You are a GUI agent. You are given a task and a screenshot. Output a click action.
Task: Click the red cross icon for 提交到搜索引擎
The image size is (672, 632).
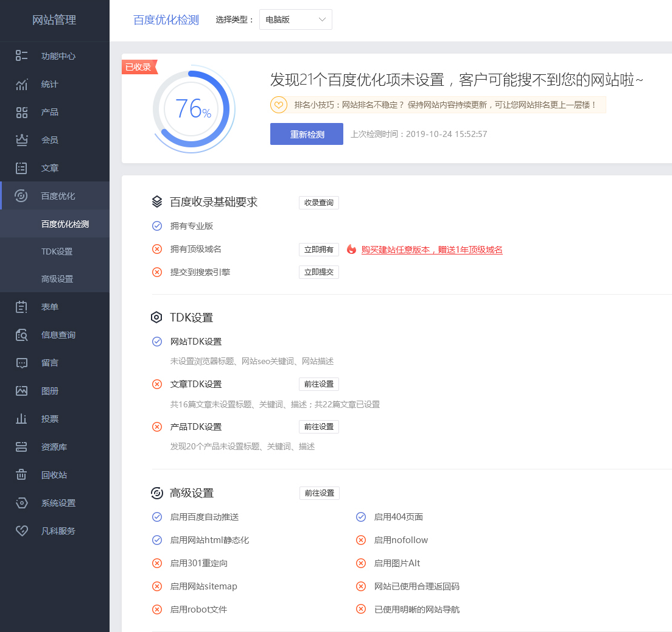pyautogui.click(x=157, y=272)
